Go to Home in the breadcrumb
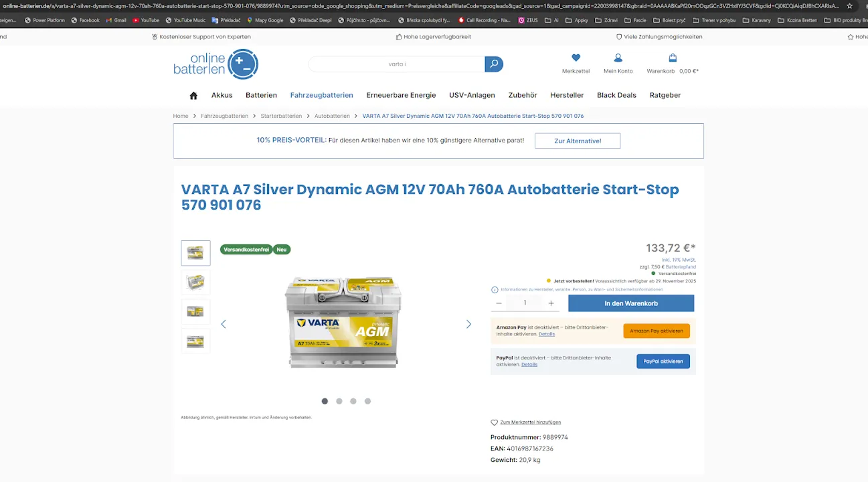868x482 pixels. pos(181,116)
